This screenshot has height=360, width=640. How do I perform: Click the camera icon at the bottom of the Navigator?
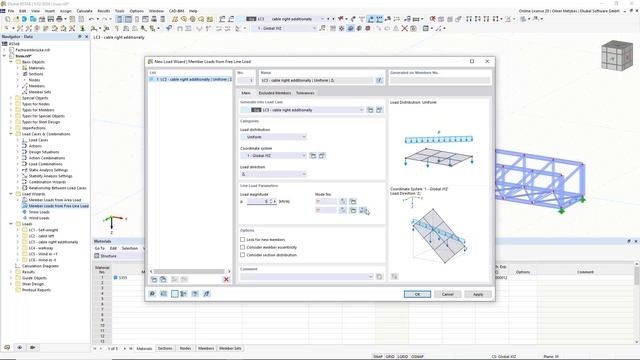click(x=32, y=347)
